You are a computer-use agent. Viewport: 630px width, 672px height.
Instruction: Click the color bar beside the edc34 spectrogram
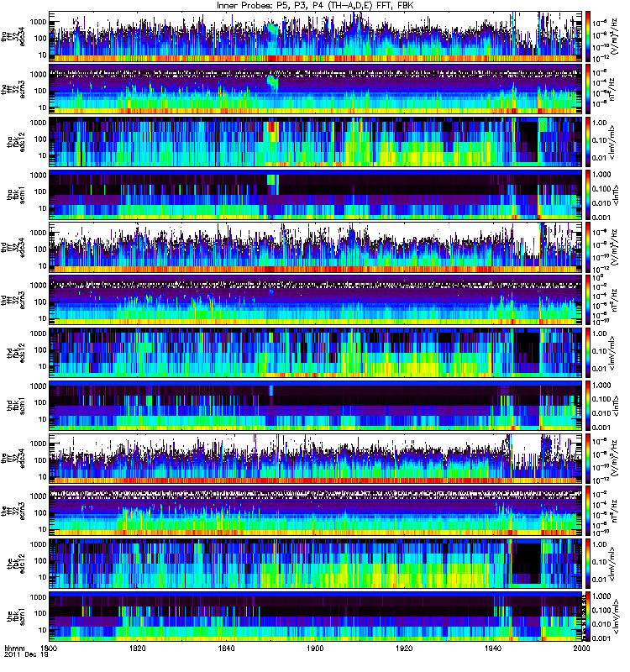[587, 458]
